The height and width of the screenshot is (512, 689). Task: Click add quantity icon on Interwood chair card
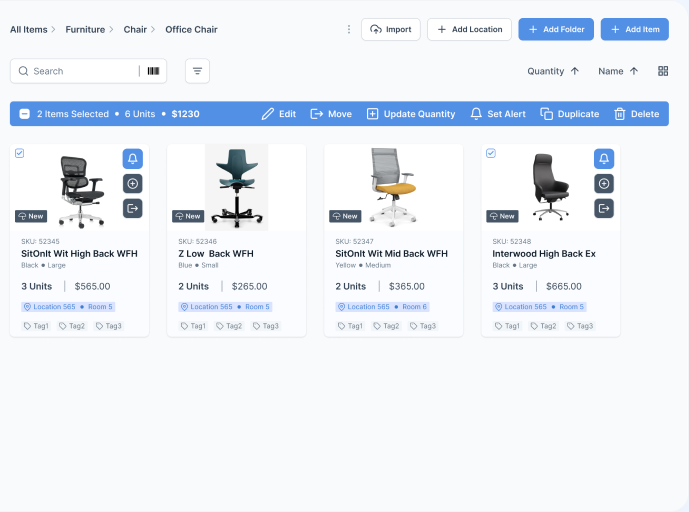[x=603, y=183]
